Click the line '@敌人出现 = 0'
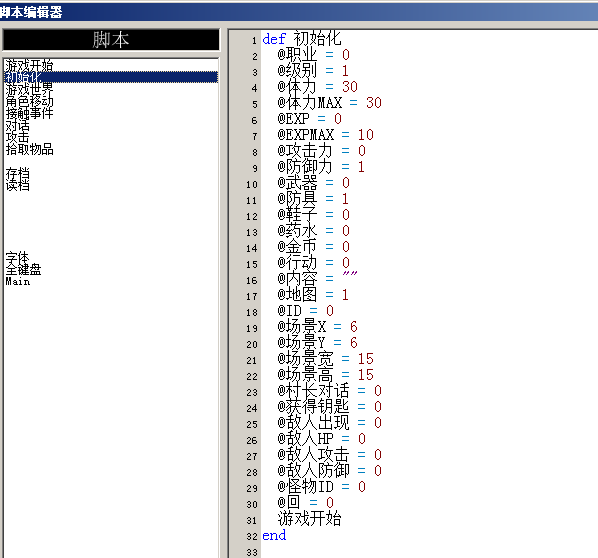The width and height of the screenshot is (598, 558). coord(330,423)
